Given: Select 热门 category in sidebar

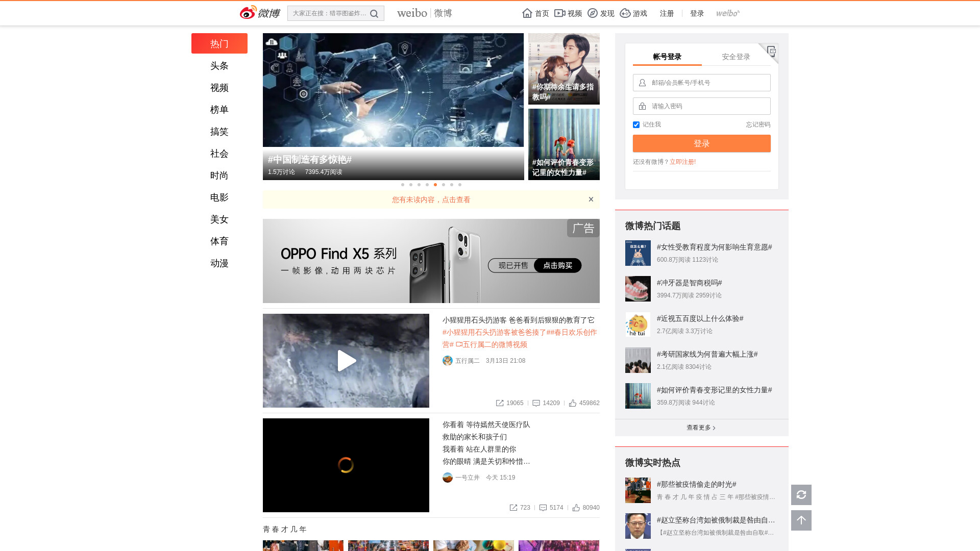Looking at the screenshot, I should pyautogui.click(x=219, y=43).
